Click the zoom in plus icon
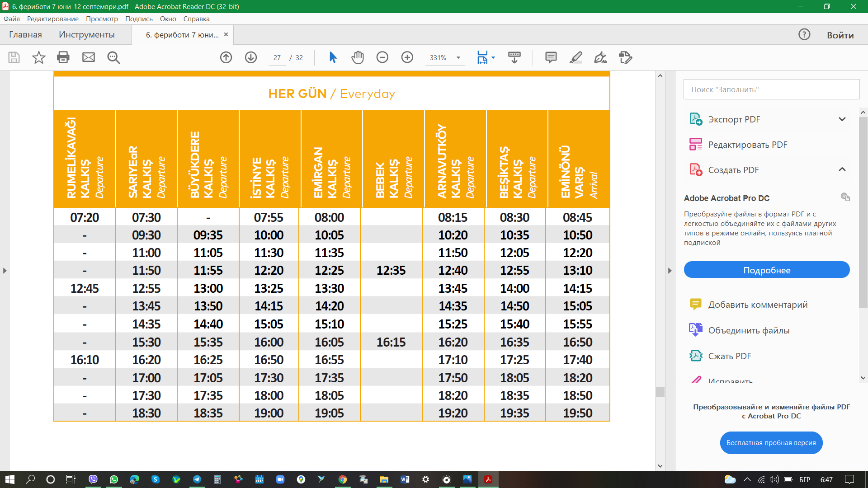The height and width of the screenshot is (488, 868). click(407, 57)
